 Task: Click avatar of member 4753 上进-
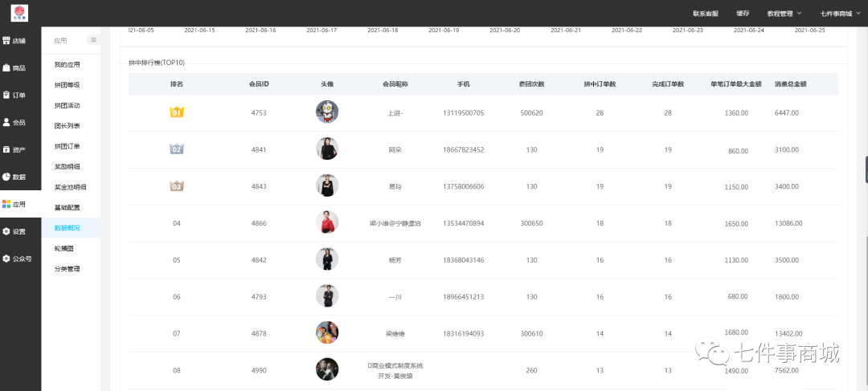click(327, 112)
